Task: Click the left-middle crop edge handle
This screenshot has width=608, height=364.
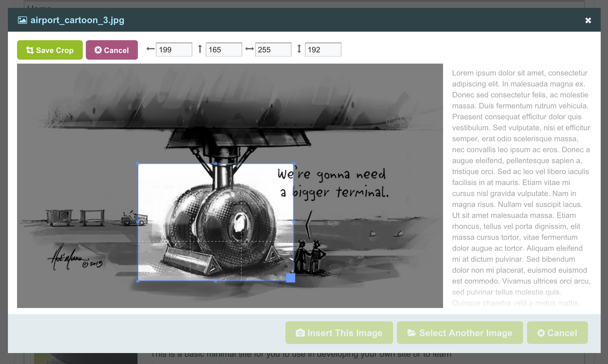Action: (138, 222)
